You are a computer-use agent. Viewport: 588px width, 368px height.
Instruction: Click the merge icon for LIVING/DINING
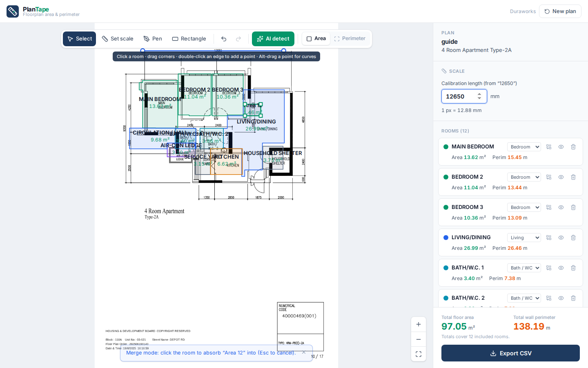[549, 238]
